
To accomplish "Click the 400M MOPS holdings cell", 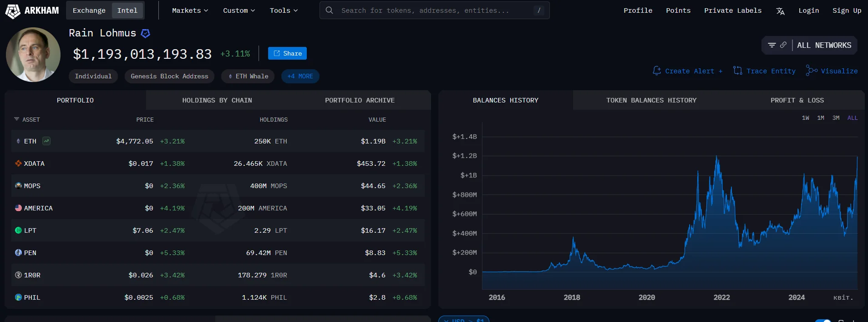I will coord(269,186).
